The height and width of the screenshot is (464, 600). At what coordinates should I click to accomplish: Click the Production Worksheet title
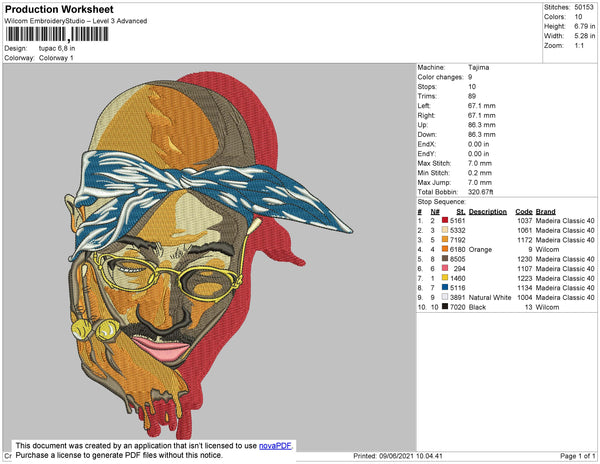[x=59, y=9]
